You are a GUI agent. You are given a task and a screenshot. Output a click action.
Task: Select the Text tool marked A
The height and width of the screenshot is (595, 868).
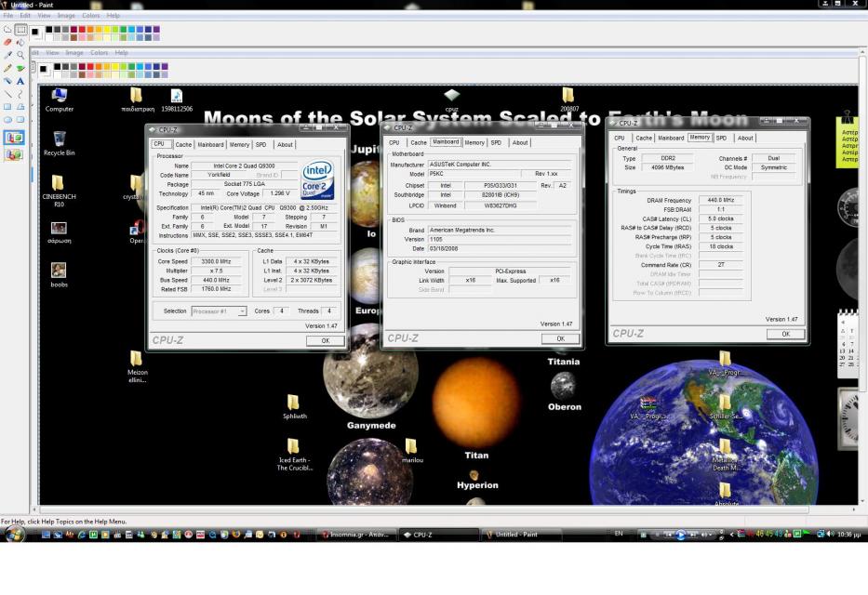(x=20, y=81)
